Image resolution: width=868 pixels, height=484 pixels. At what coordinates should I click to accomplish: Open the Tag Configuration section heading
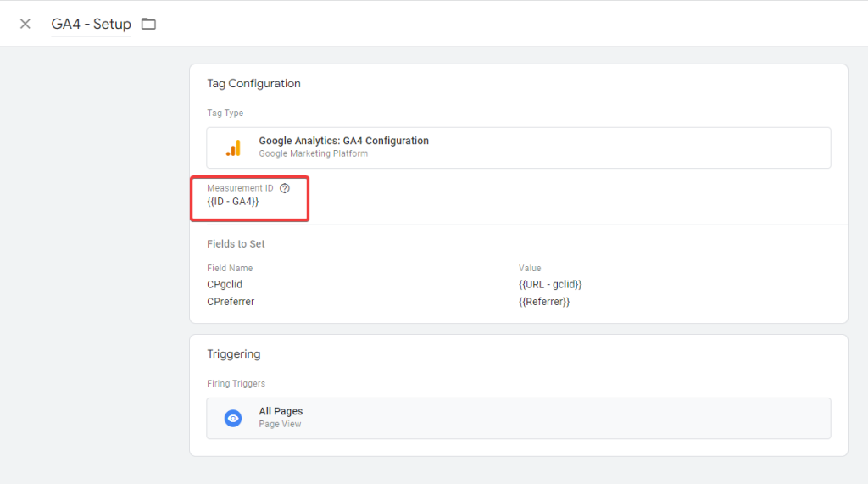click(x=253, y=83)
